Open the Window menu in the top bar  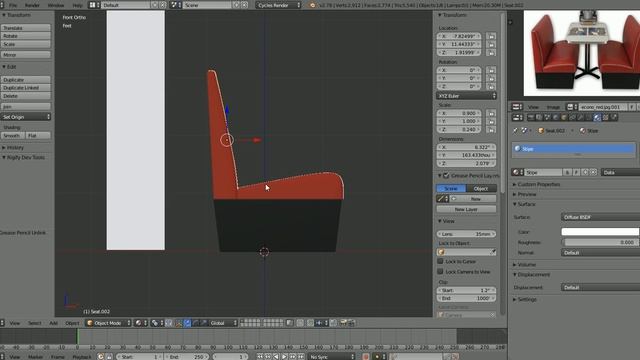pos(56,5)
